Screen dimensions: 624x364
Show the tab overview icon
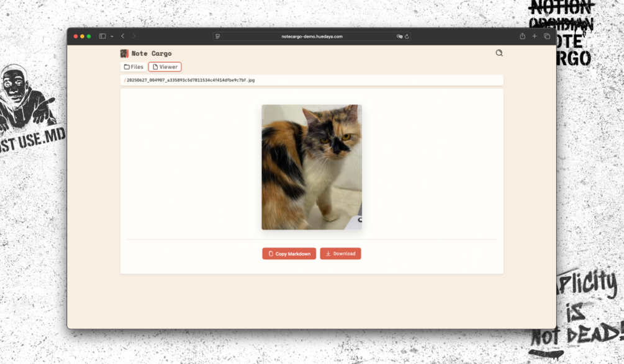pos(547,36)
